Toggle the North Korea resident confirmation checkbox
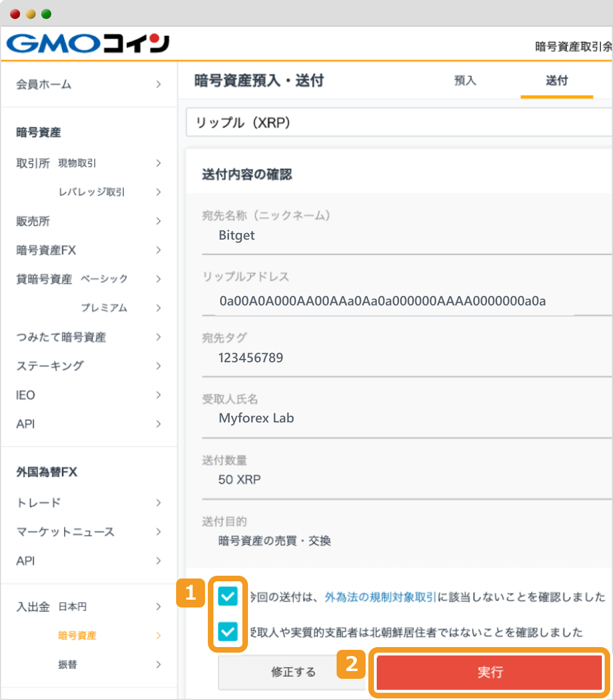Screen dimensions: 613x700 (x=227, y=632)
